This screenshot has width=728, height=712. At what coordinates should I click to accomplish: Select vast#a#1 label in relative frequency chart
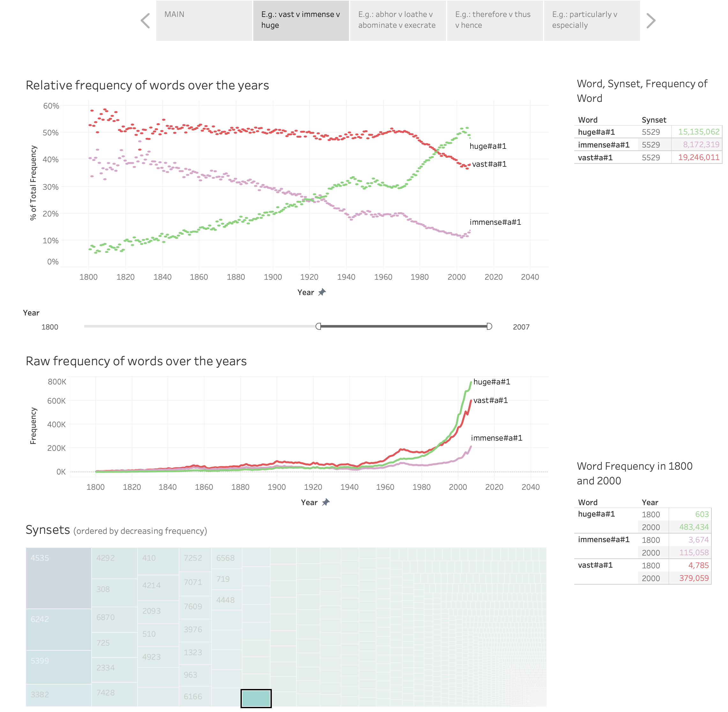(x=489, y=164)
